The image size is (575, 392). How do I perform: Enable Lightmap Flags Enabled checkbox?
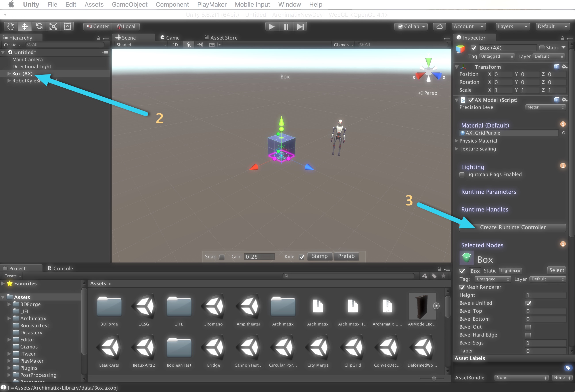point(462,175)
